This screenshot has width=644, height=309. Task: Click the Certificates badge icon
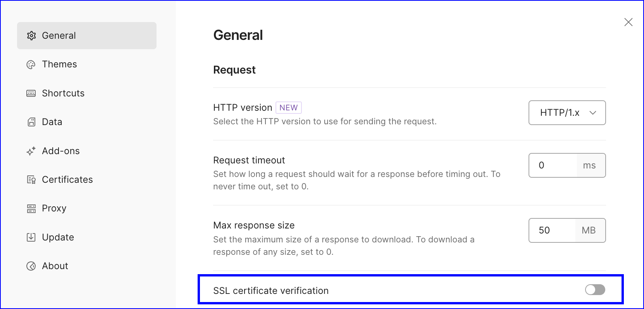(x=31, y=180)
